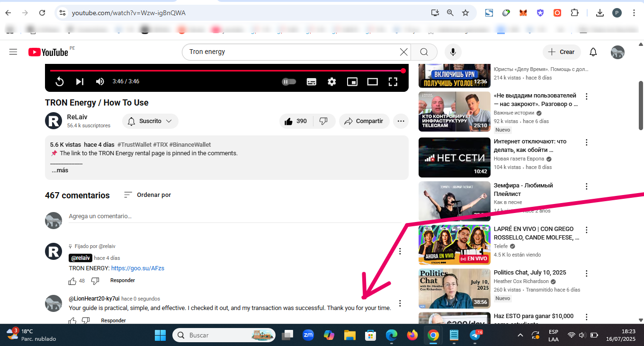Viewport: 644px width, 346px height.
Task: Clear the search box text
Action: [403, 52]
